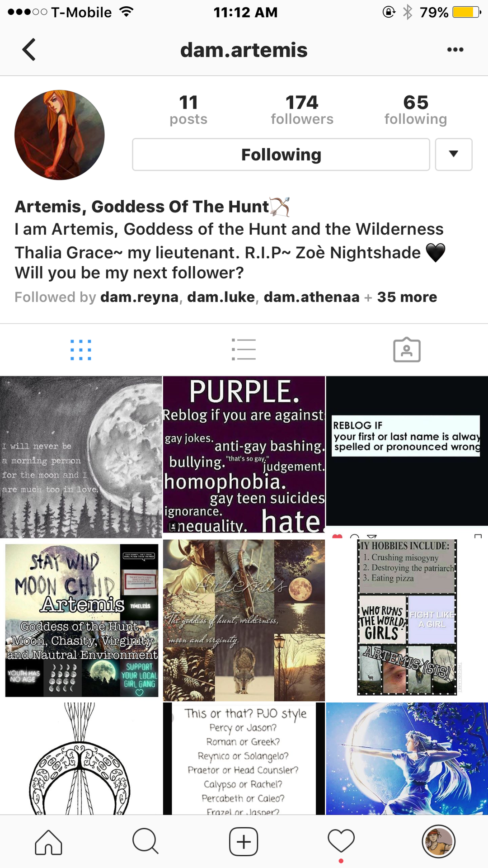Switch to grid view of posts

tap(81, 350)
